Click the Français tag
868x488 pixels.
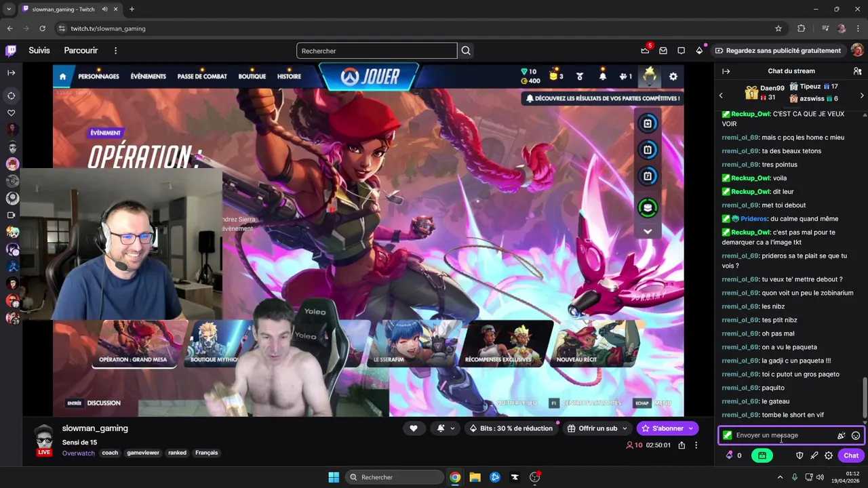[x=207, y=453]
